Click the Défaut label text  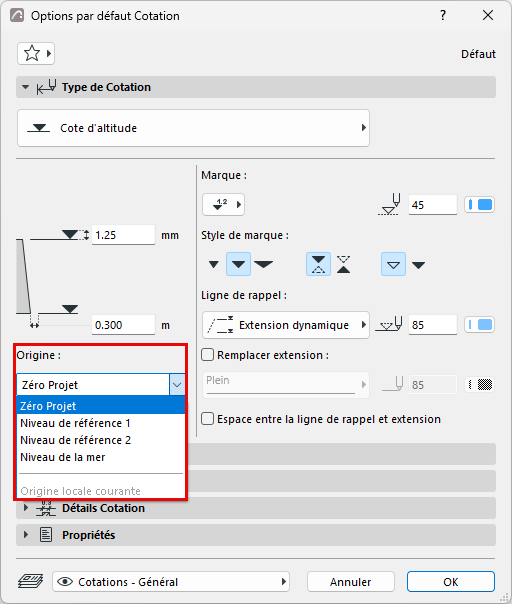[478, 54]
